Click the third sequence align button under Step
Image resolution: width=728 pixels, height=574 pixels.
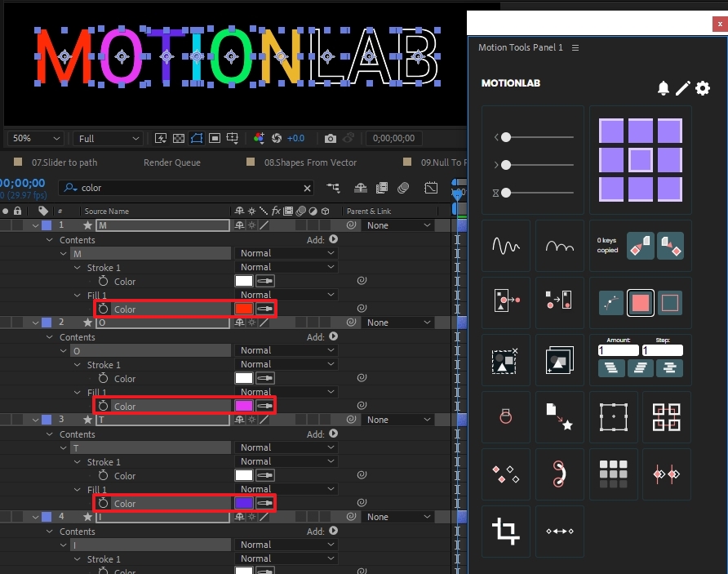point(669,368)
